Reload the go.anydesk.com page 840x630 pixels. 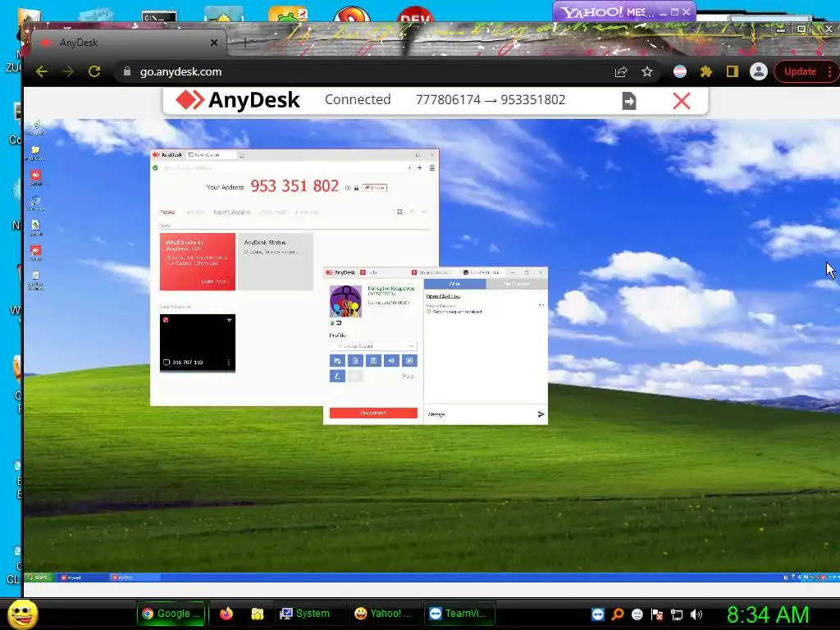[94, 72]
